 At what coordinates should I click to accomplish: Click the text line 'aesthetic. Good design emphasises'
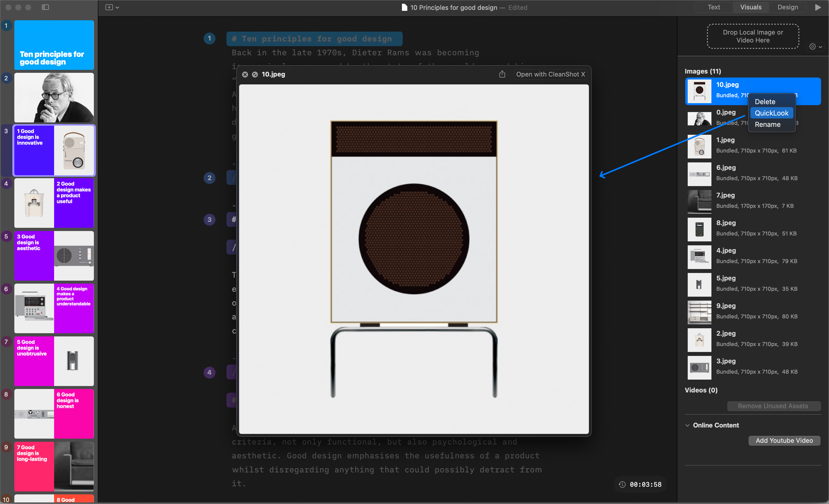(386, 456)
